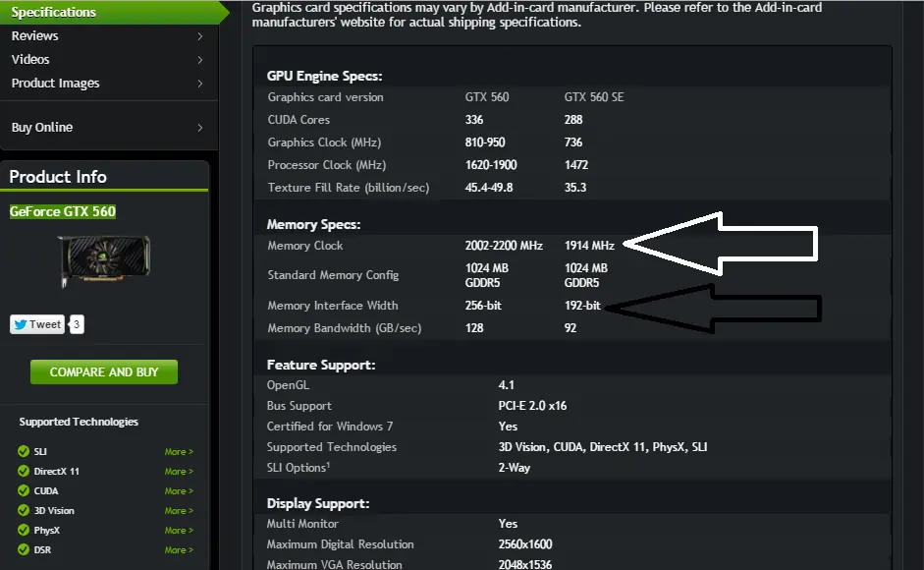Open the More link for 3D Vision
This screenshot has height=570, width=924.
tap(179, 510)
